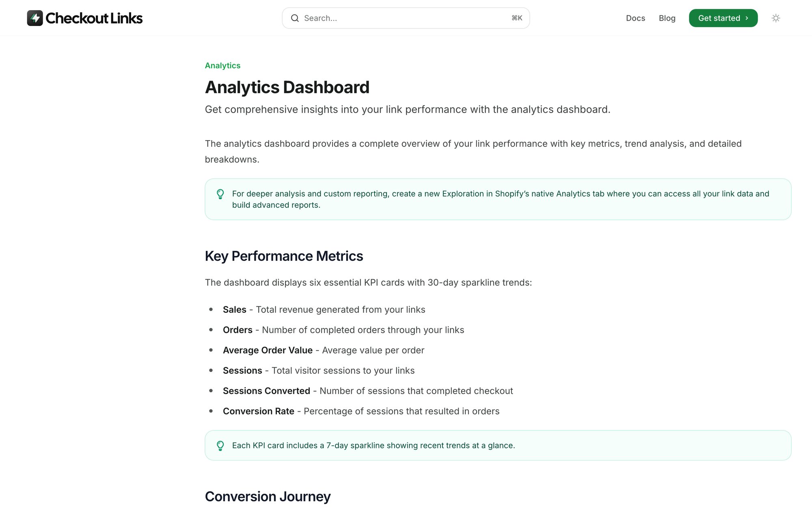
Task: Click the bold Conversion Rate term in the list
Action: (x=259, y=411)
